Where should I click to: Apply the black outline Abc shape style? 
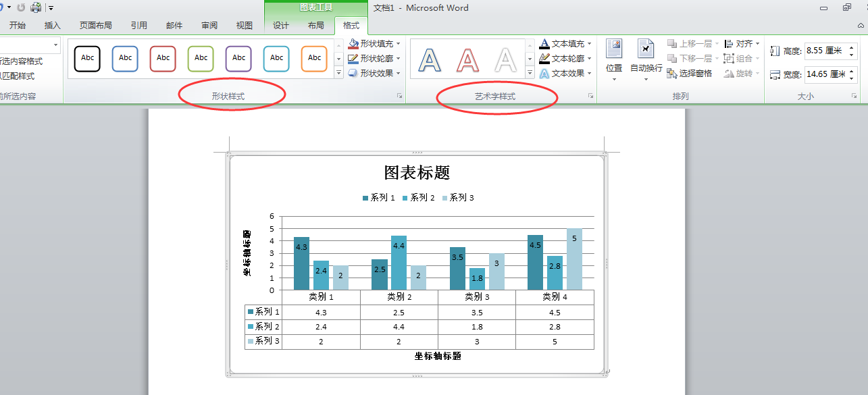pos(88,58)
